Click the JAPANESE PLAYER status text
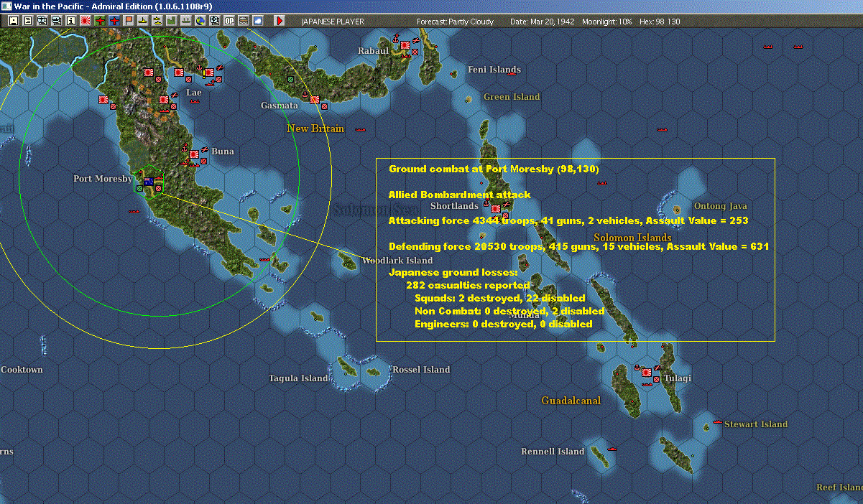Screen dimensions: 863x504 pyautogui.click(x=333, y=22)
